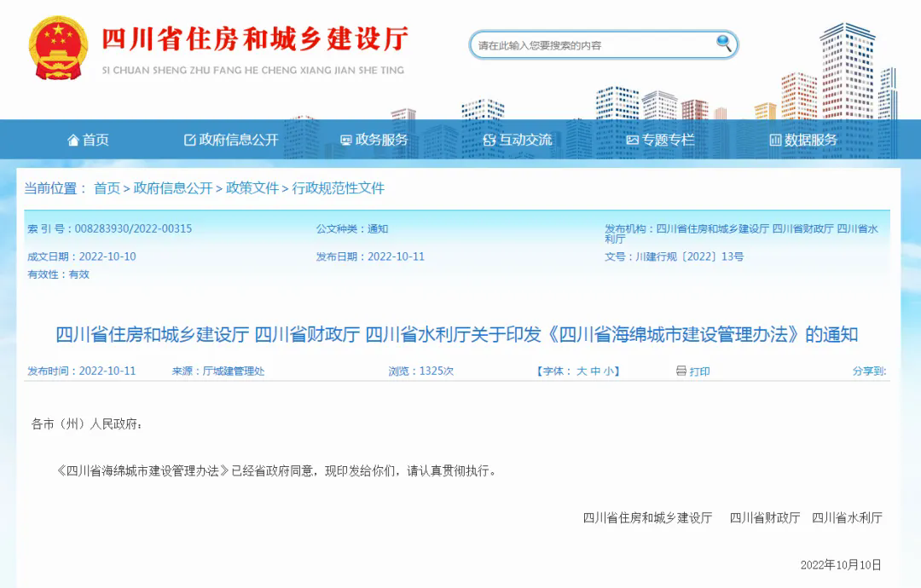The height and width of the screenshot is (588, 921).
Task: Set font size to 中
Action: pyautogui.click(x=595, y=371)
